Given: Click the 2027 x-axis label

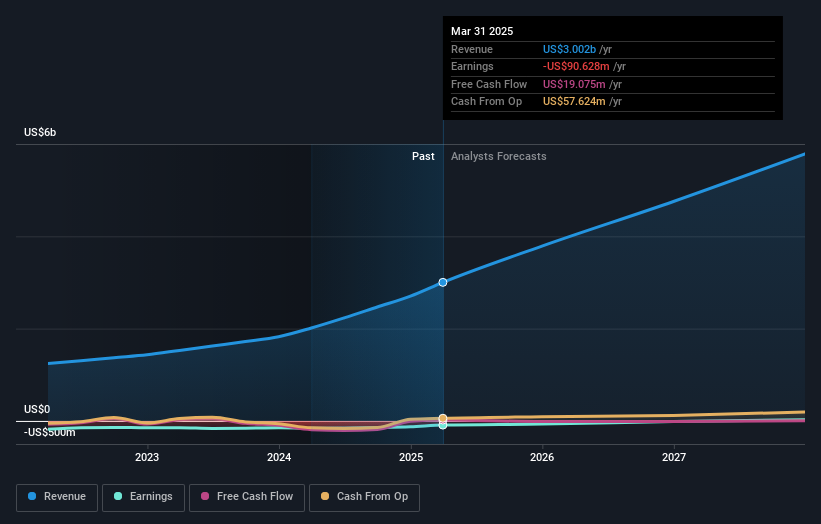Looking at the screenshot, I should pyautogui.click(x=673, y=457).
